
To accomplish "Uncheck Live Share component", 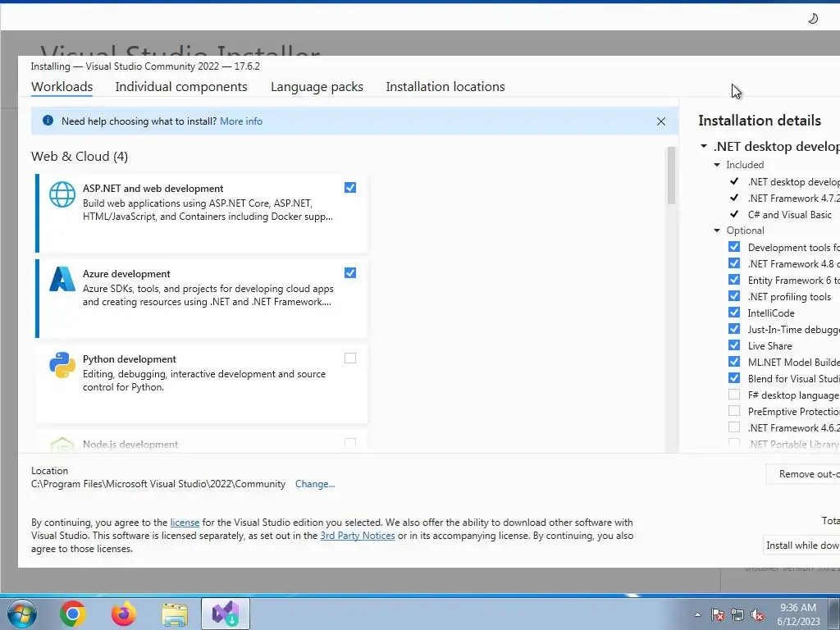I will point(734,345).
